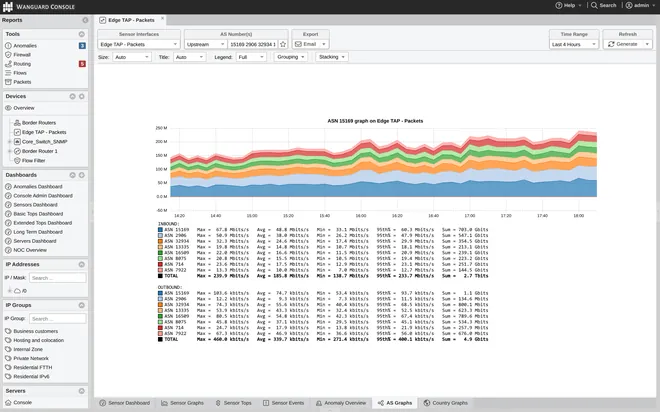Screen dimensions: 660x412
Task: Select Edge TAP - Packets in device tree
Action: (x=44, y=132)
